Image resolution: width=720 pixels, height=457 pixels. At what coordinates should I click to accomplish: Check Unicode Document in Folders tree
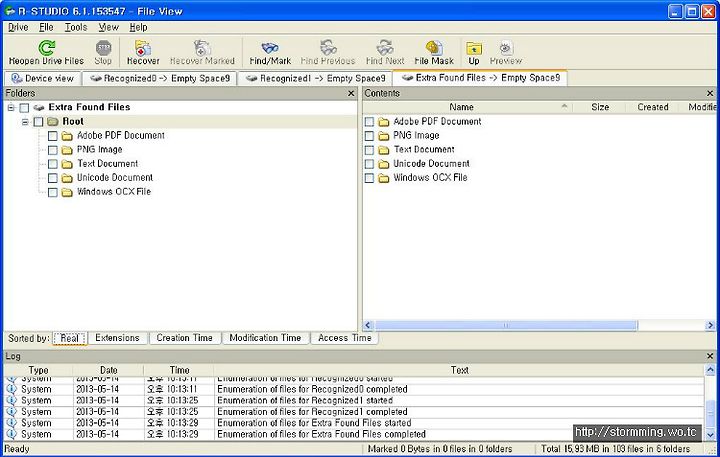tap(53, 178)
